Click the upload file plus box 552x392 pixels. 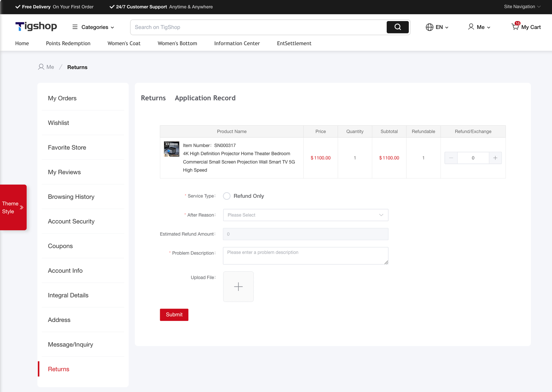pos(238,286)
